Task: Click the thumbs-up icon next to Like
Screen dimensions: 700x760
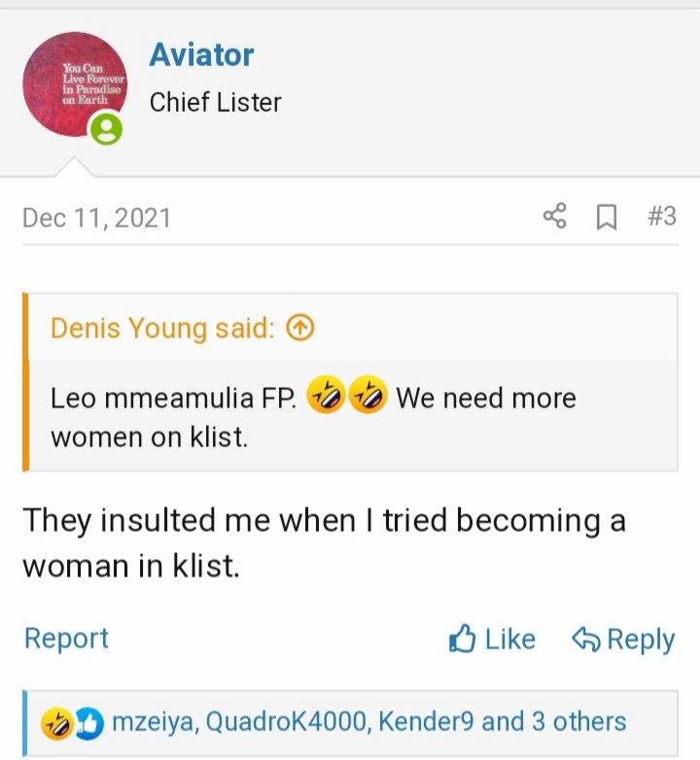Action: 463,639
